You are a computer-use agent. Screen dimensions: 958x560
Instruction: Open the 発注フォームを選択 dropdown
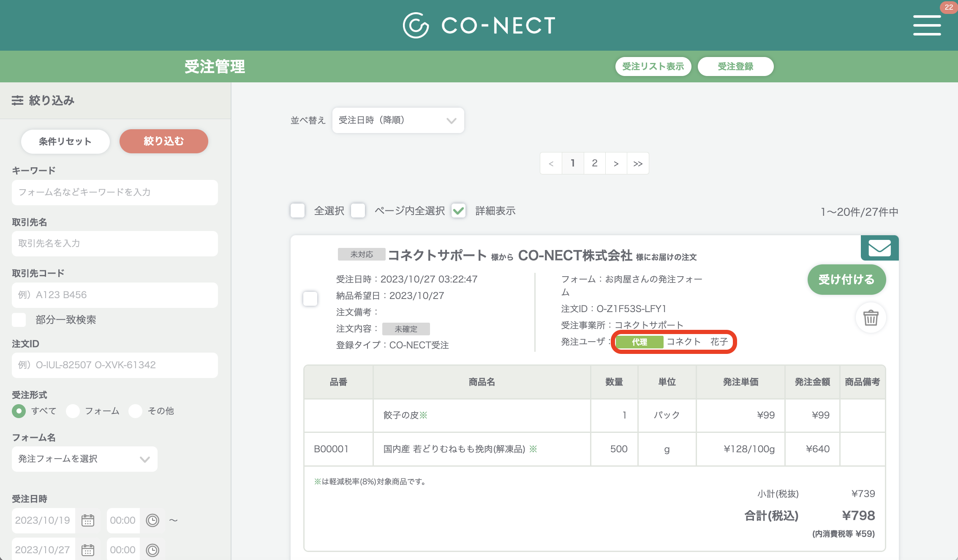click(84, 459)
